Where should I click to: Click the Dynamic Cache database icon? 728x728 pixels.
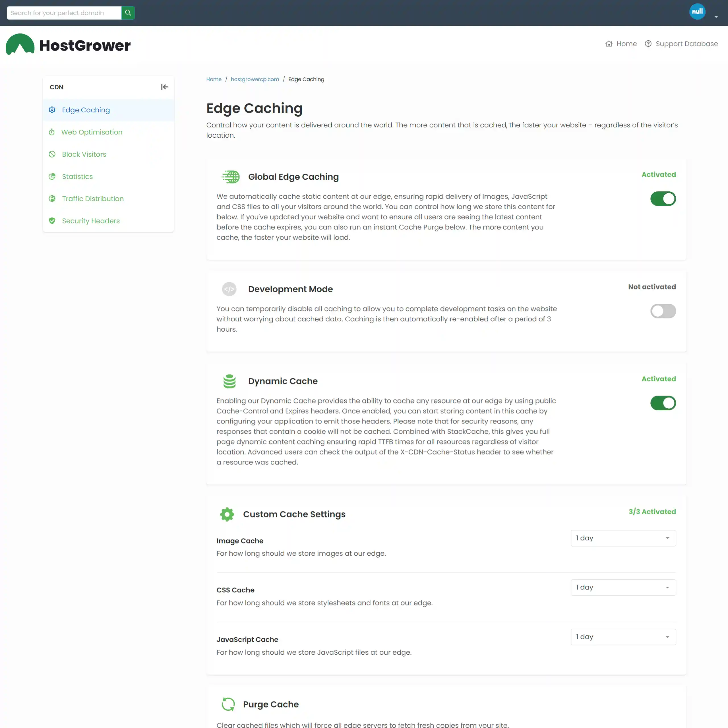click(x=229, y=381)
